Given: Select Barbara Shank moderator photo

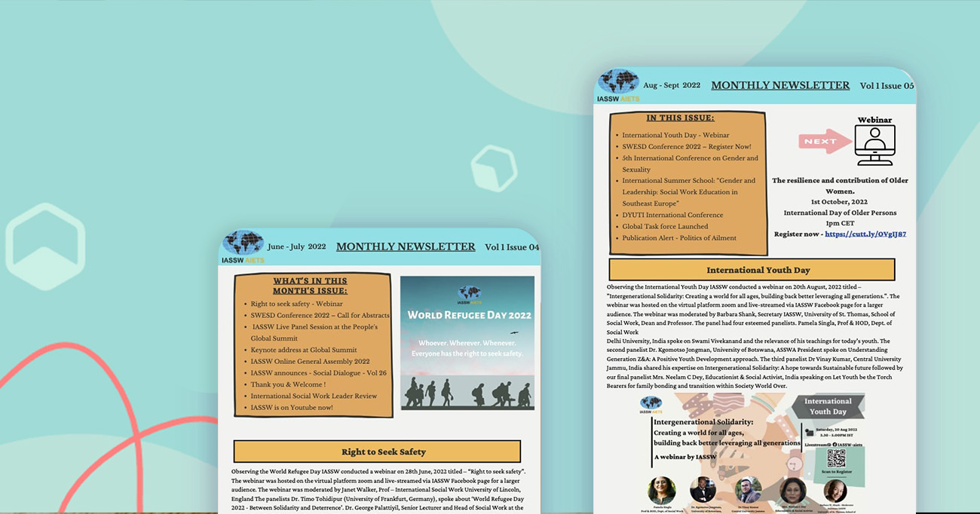Looking at the screenshot, I should tap(835, 491).
